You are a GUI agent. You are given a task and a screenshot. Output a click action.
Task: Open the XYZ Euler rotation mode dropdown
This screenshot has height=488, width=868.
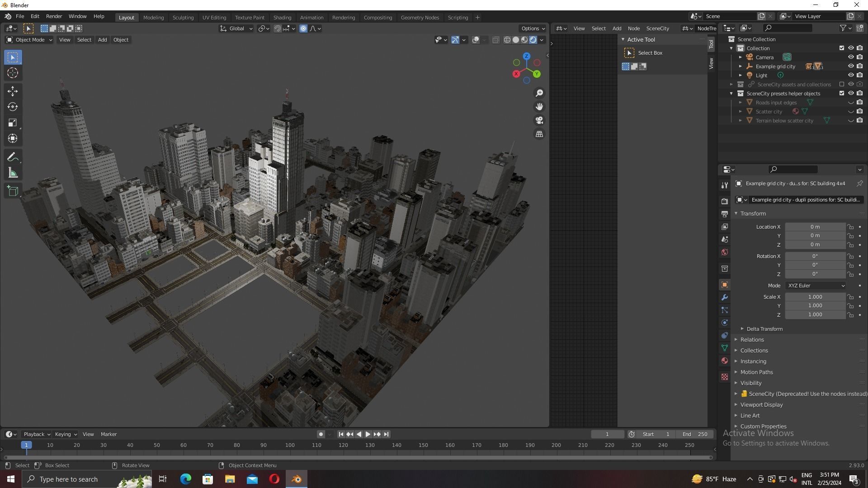815,286
